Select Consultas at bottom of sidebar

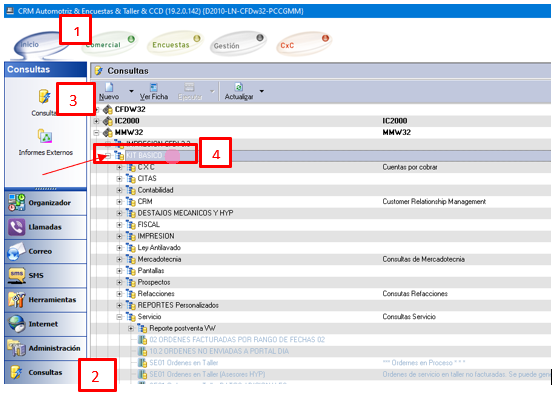coord(45,372)
